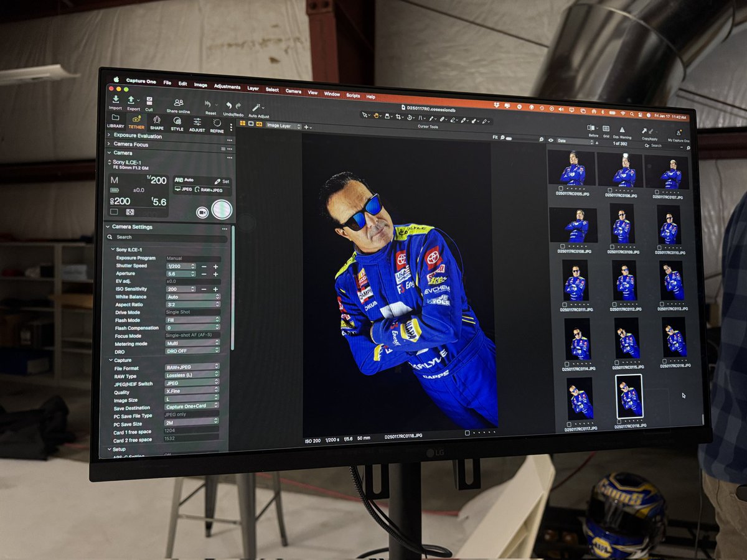Click the more tool tabs dots icon

click(x=231, y=127)
